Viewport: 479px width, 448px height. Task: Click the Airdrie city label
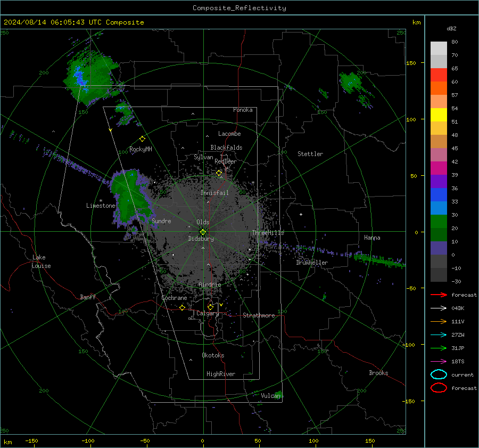click(x=210, y=284)
